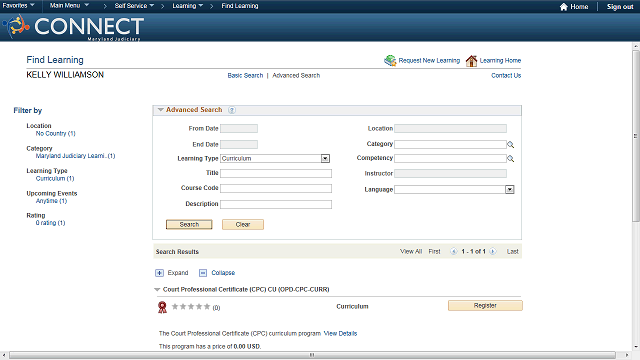
Task: Click into the Title input field
Action: pyautogui.click(x=276, y=173)
